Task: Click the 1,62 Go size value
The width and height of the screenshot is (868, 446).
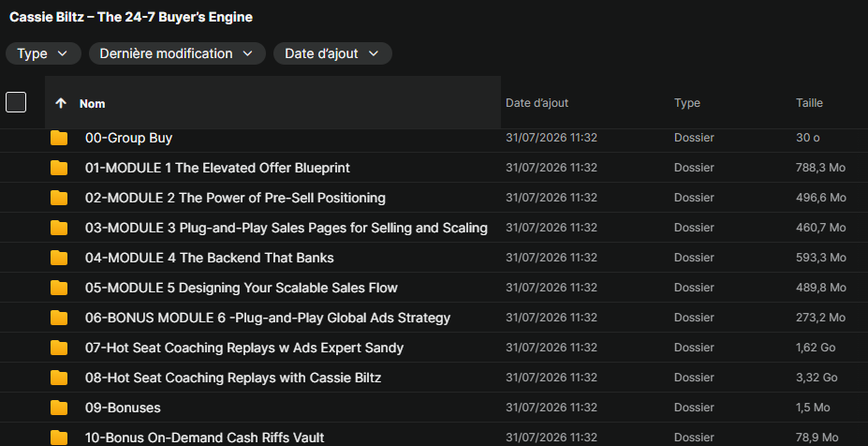Action: 816,347
